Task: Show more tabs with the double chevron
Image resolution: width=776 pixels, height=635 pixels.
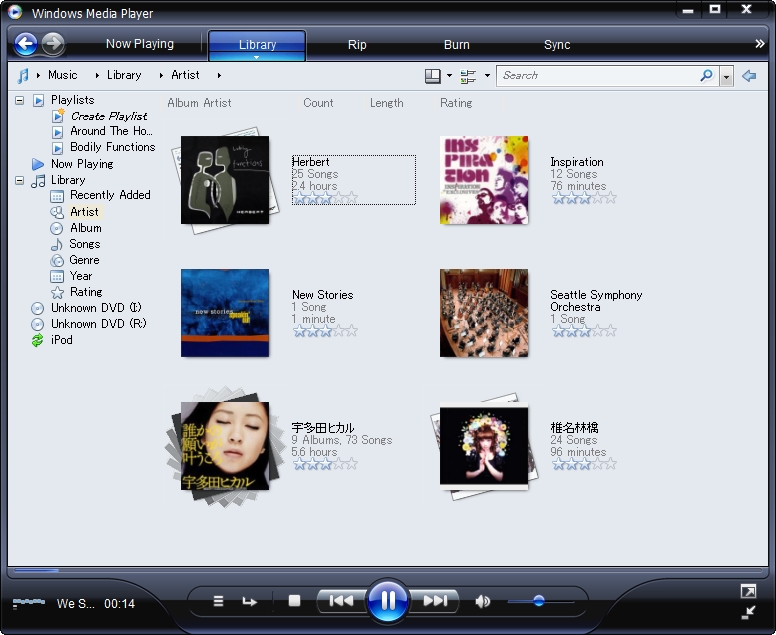Action: click(x=760, y=44)
